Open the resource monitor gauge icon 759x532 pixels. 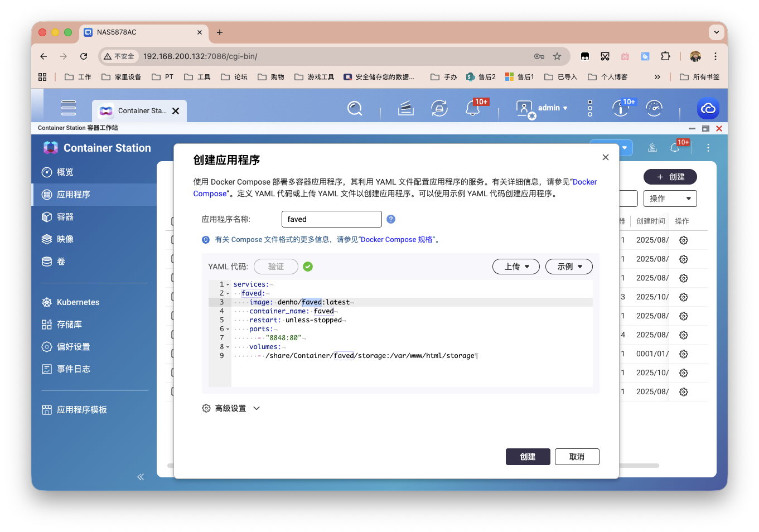(x=654, y=108)
